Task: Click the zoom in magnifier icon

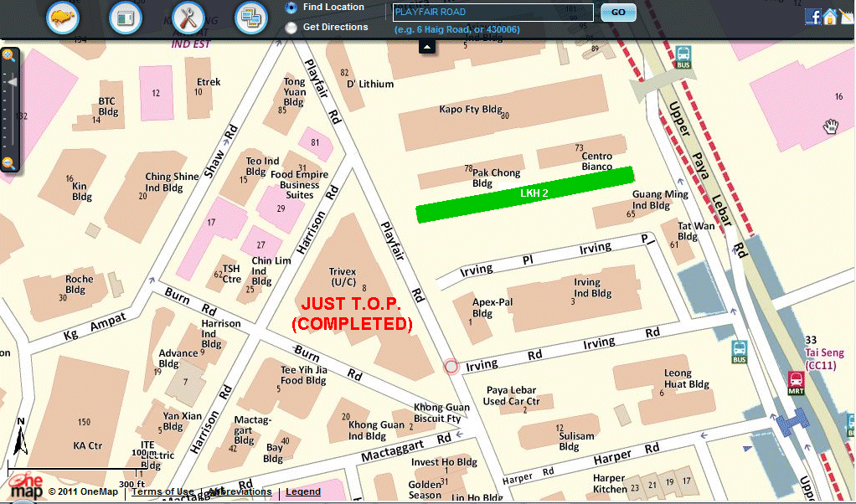Action: 8,56
